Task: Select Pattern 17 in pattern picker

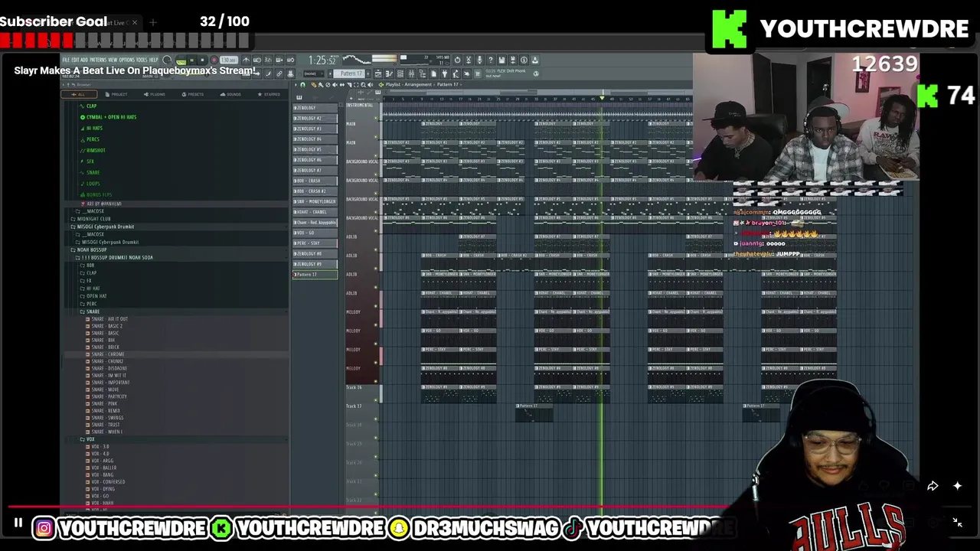Action: coord(315,275)
